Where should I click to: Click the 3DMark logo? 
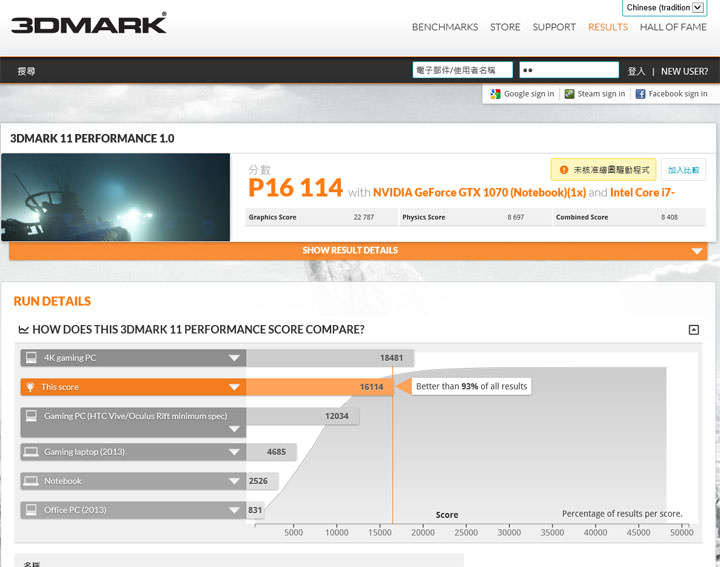[88, 22]
